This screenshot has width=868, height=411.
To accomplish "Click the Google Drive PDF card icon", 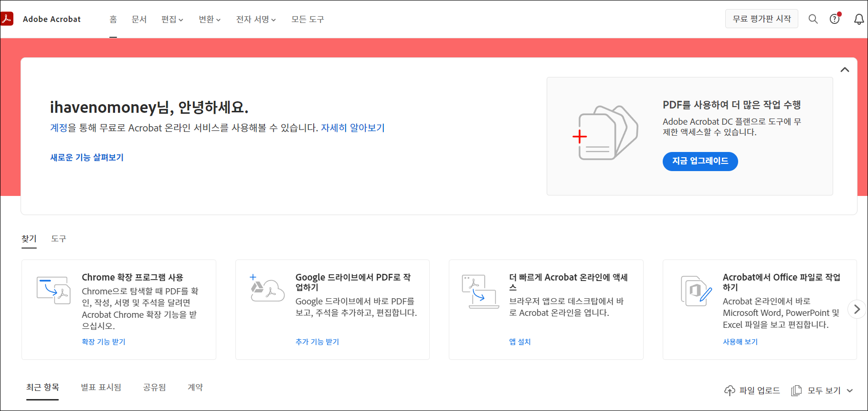I will point(267,288).
